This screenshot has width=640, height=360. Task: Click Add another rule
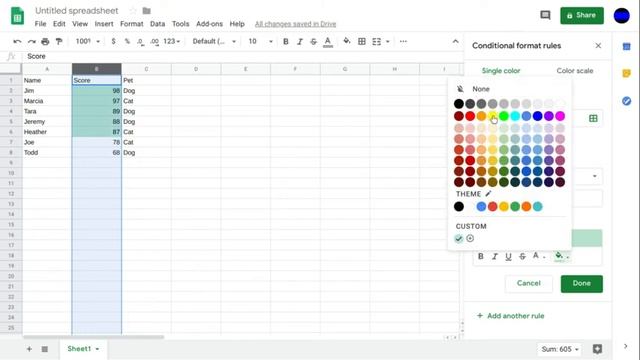[x=511, y=316]
